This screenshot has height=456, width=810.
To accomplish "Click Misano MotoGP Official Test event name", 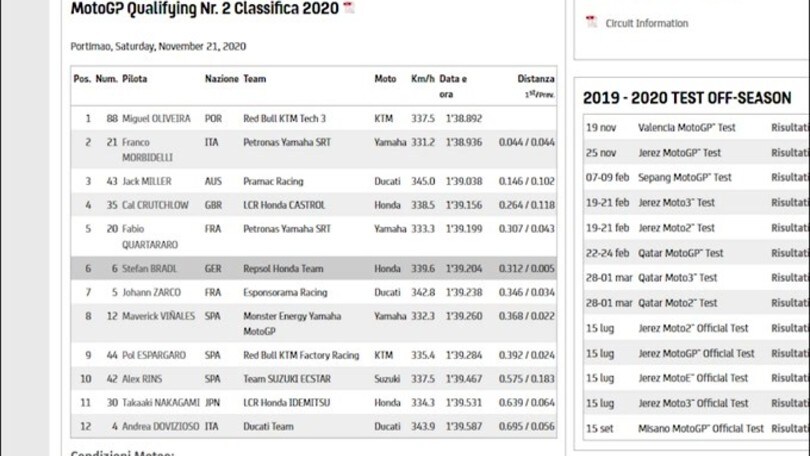I will tap(700, 428).
